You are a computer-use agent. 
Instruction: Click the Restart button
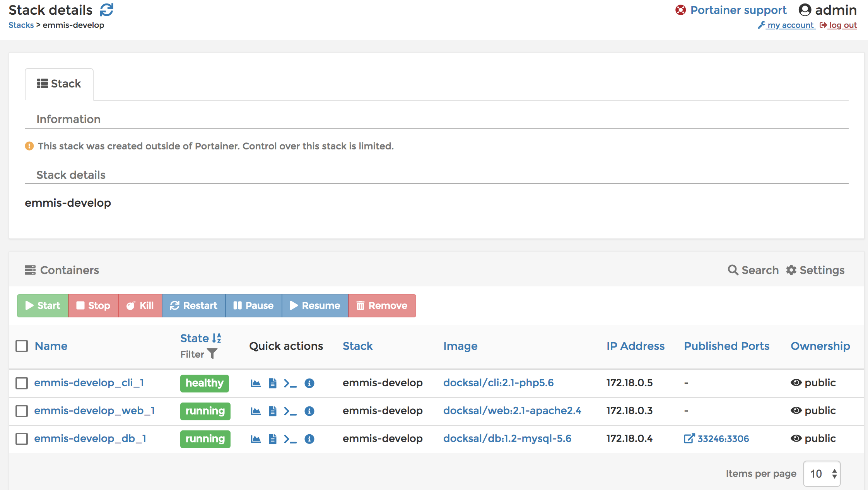click(x=193, y=306)
